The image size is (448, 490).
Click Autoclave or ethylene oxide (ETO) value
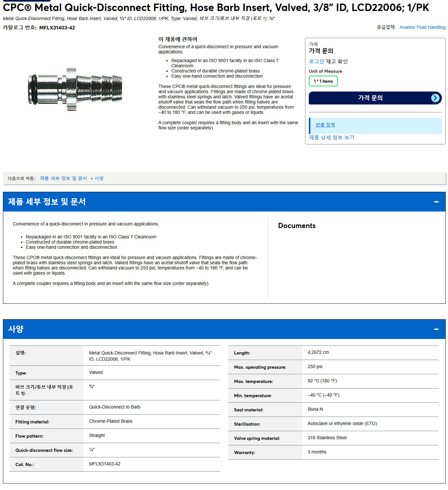[342, 424]
